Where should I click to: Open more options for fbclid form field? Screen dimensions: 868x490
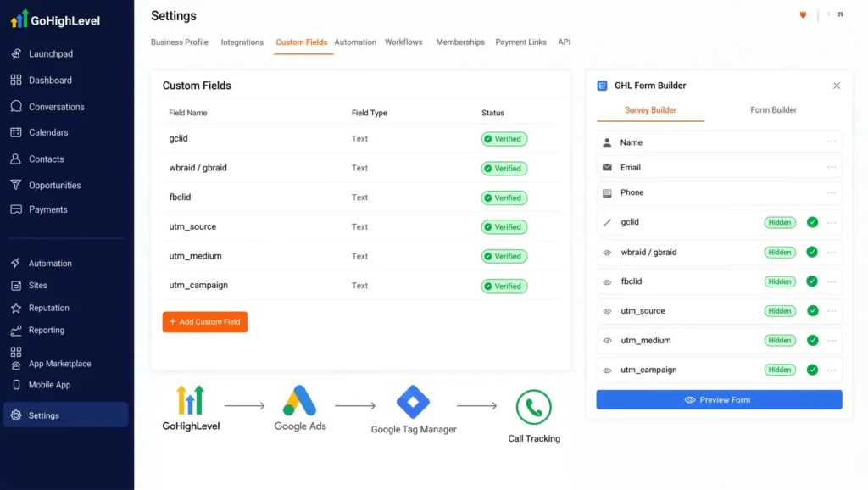tap(832, 281)
